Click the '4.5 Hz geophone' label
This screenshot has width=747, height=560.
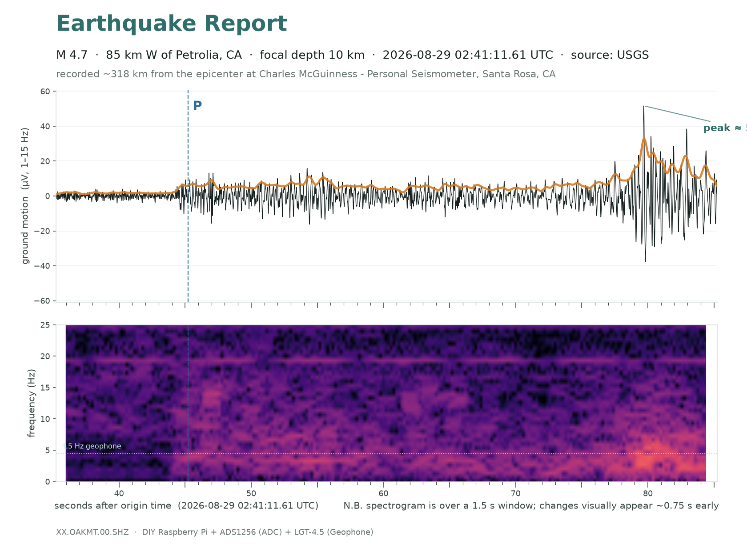[x=91, y=446]
